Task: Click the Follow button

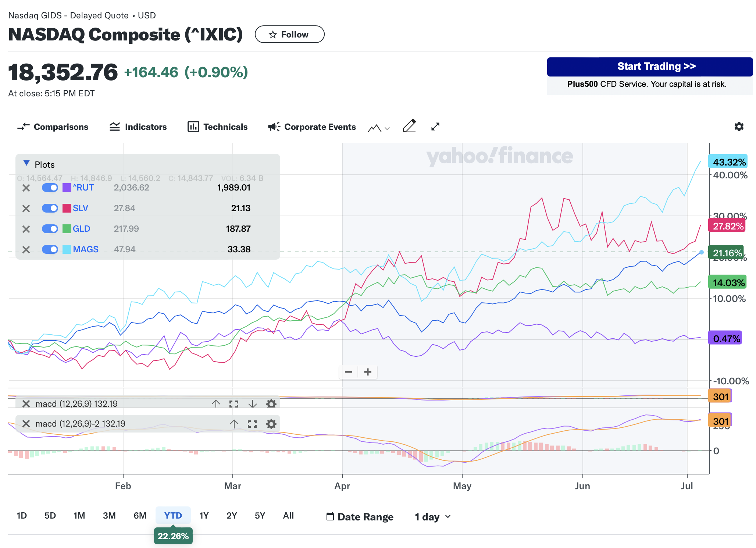Action: pyautogui.click(x=289, y=35)
